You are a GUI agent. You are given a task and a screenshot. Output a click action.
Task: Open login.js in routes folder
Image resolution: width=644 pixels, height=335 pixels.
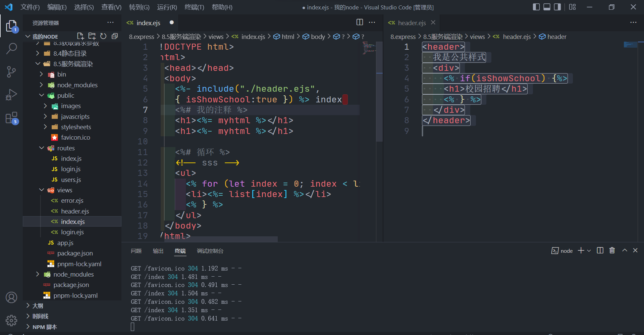point(70,169)
